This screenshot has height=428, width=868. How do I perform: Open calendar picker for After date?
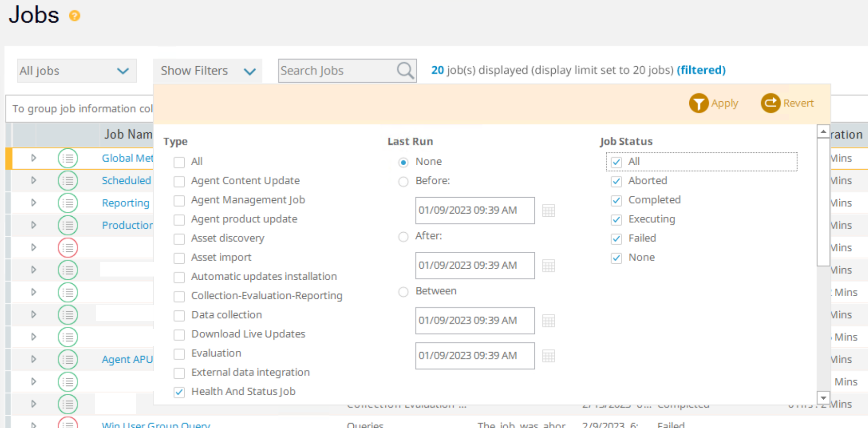tap(548, 266)
